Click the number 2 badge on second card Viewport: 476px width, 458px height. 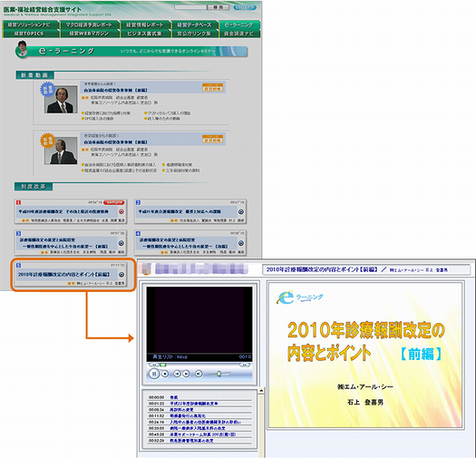(x=138, y=202)
